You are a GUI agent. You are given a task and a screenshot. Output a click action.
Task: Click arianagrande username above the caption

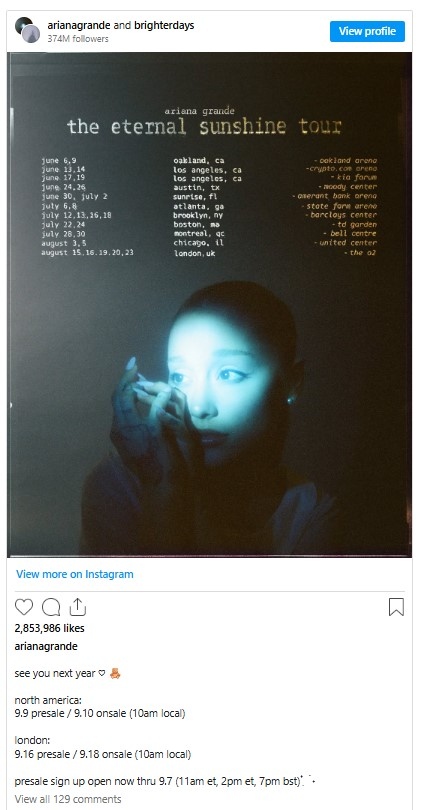pos(46,646)
